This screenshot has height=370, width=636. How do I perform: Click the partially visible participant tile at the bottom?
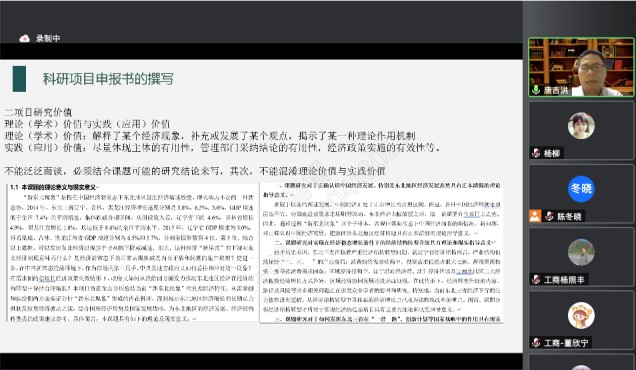(581, 362)
